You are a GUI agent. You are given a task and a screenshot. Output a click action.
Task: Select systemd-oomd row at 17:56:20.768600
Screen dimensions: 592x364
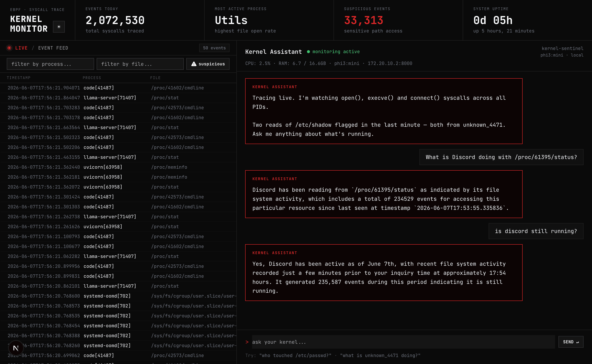(x=118, y=296)
